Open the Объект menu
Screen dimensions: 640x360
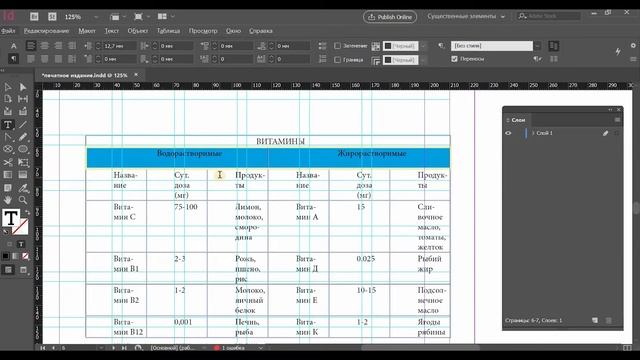coord(138,31)
